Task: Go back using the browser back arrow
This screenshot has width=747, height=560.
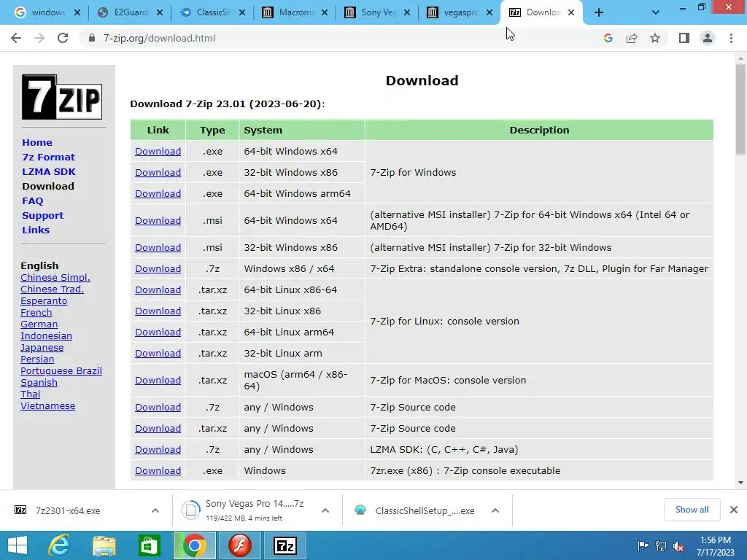Action: coord(16,38)
